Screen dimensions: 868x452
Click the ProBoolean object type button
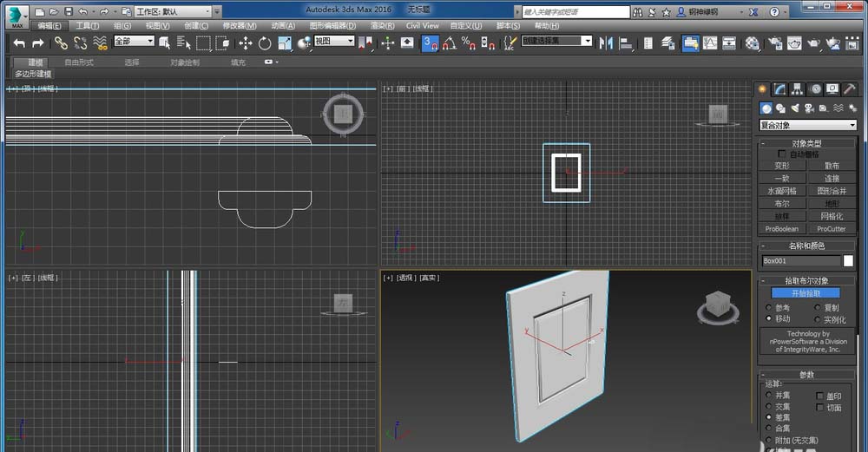pyautogui.click(x=781, y=229)
